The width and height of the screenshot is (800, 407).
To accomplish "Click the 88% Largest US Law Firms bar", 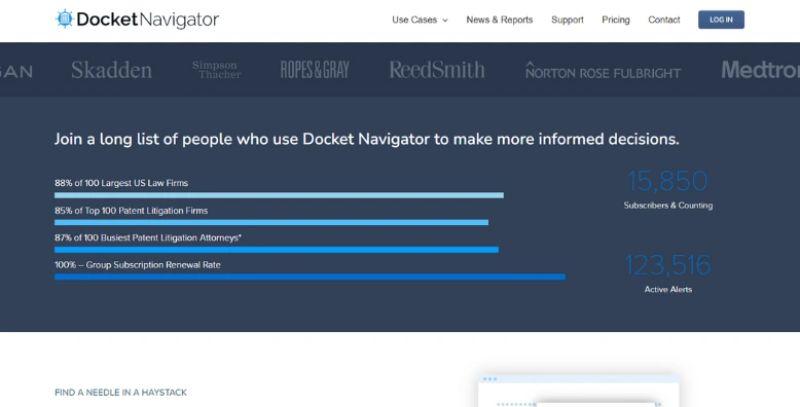I will point(279,195).
